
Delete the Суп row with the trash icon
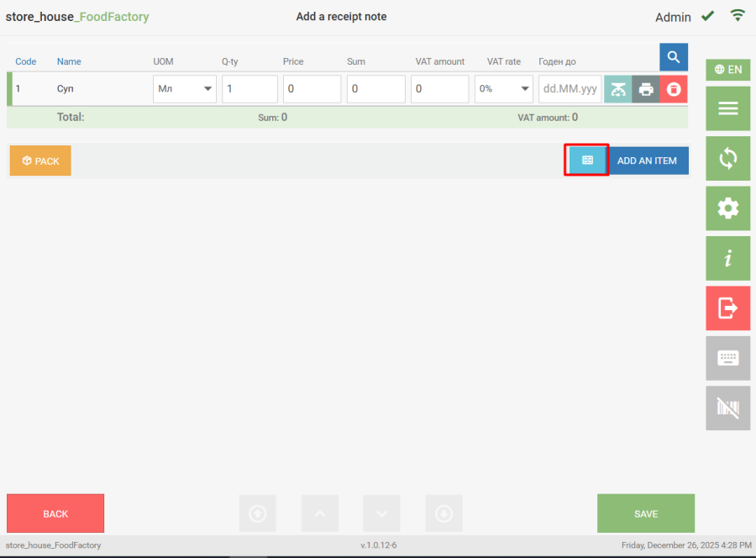tap(674, 89)
